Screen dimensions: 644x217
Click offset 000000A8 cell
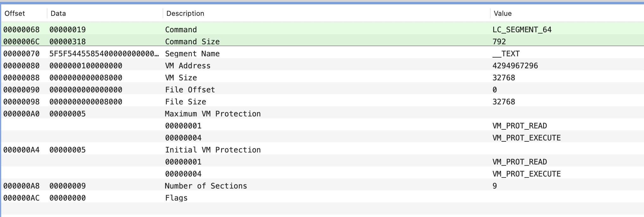(22, 186)
